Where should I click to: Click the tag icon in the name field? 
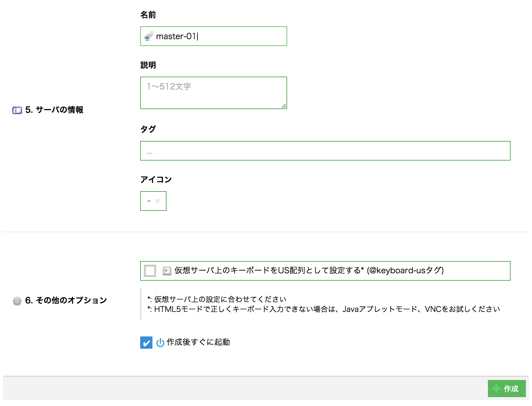point(148,36)
